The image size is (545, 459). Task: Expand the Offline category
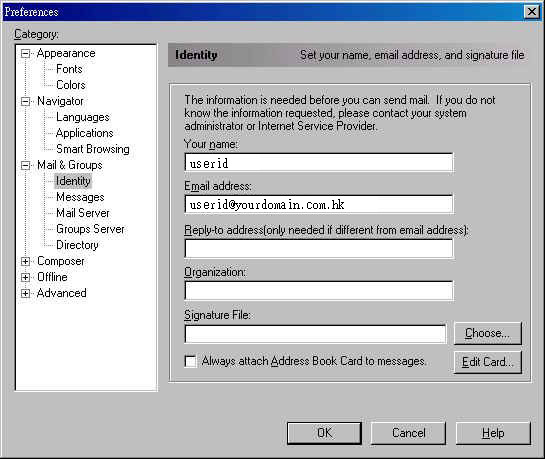click(x=25, y=277)
